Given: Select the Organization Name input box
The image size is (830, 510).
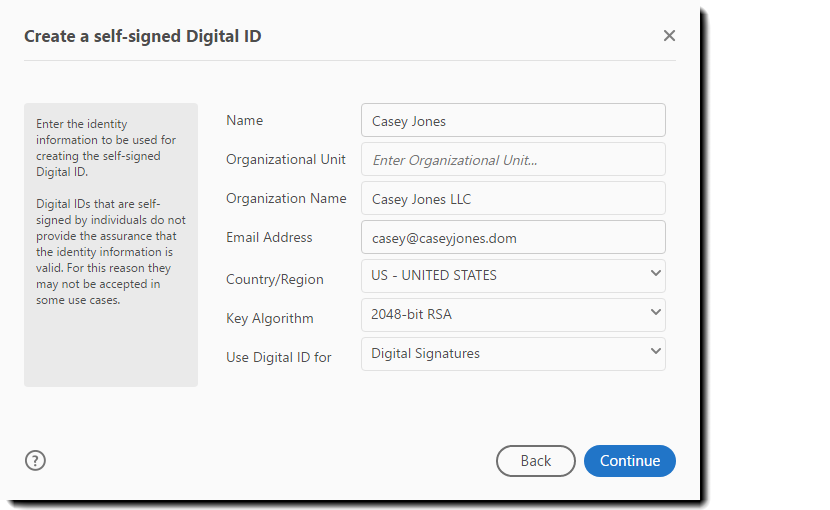Looking at the screenshot, I should (x=512, y=198).
